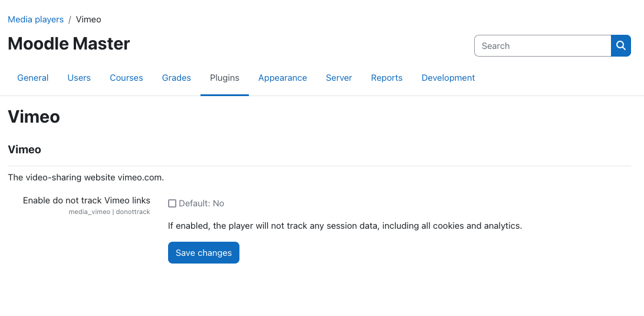The width and height of the screenshot is (644, 316).
Task: Open the Server tab
Action: click(339, 78)
